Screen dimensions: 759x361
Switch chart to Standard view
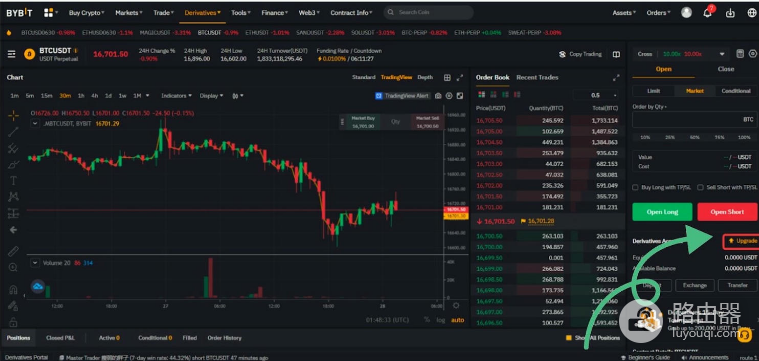(x=364, y=77)
